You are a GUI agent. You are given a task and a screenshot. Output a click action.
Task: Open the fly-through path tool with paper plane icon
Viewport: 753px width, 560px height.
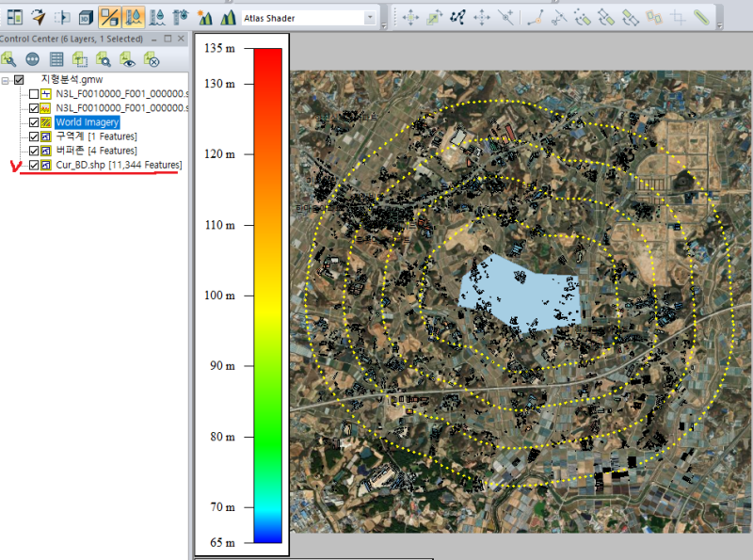point(39,18)
